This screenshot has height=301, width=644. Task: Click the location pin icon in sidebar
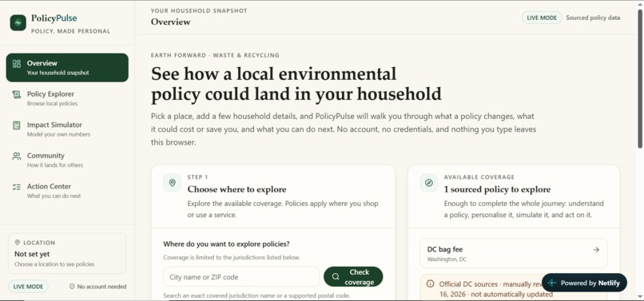[18, 243]
